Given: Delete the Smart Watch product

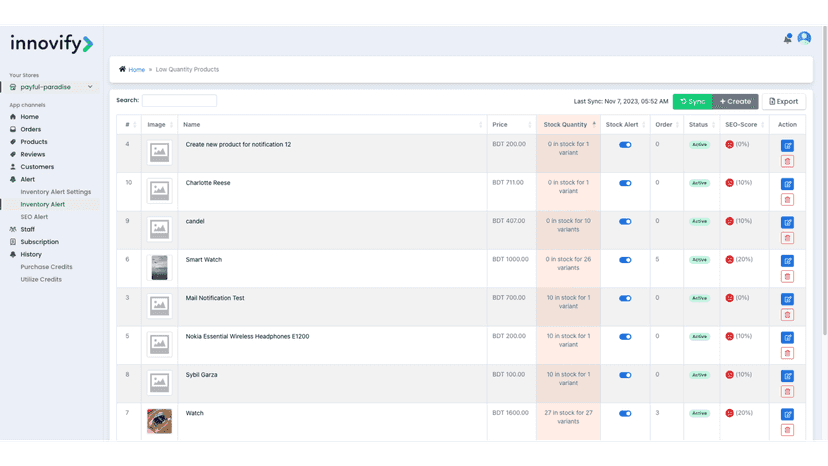Looking at the screenshot, I should click(x=787, y=277).
